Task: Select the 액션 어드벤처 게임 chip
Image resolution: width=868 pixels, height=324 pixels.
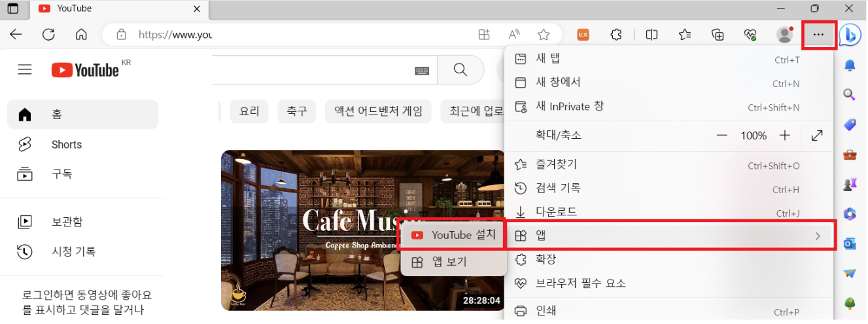Action: click(378, 111)
